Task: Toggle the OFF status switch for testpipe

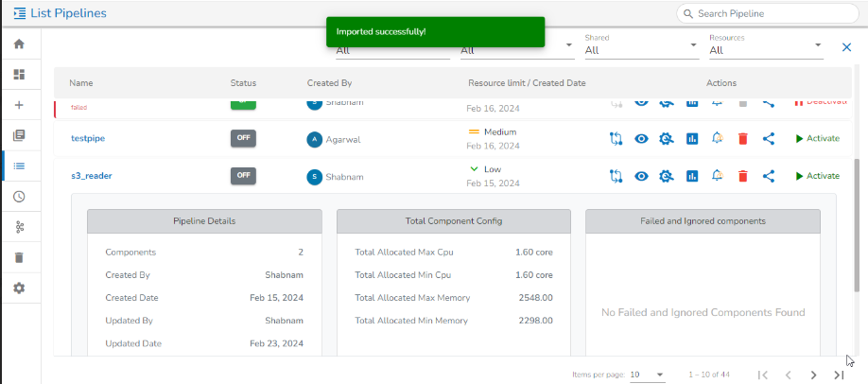Action: pos(243,138)
